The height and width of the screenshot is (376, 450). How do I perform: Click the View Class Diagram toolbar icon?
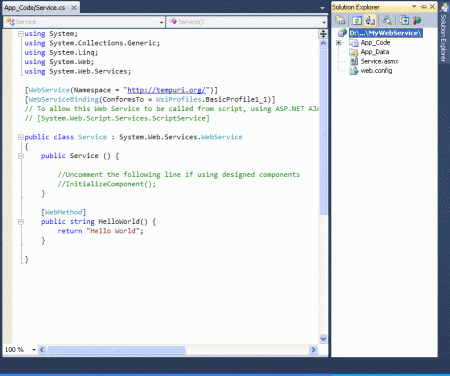[387, 21]
